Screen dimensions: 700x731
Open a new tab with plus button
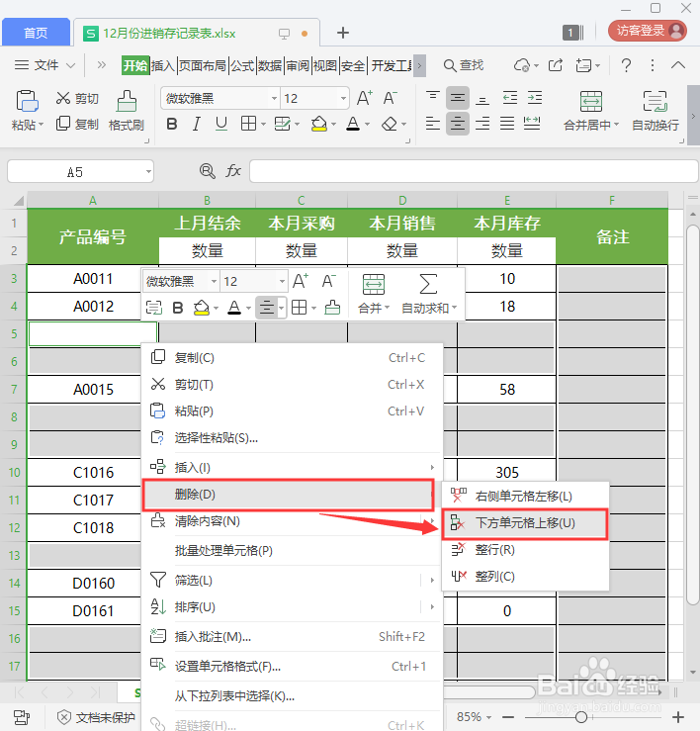[343, 33]
